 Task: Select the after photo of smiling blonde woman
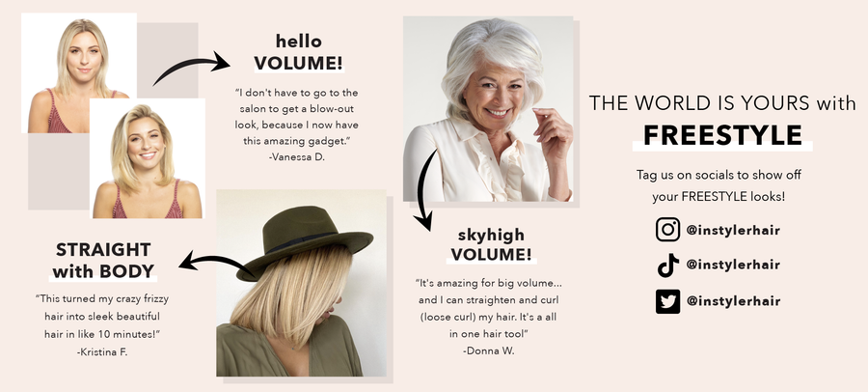[148, 158]
